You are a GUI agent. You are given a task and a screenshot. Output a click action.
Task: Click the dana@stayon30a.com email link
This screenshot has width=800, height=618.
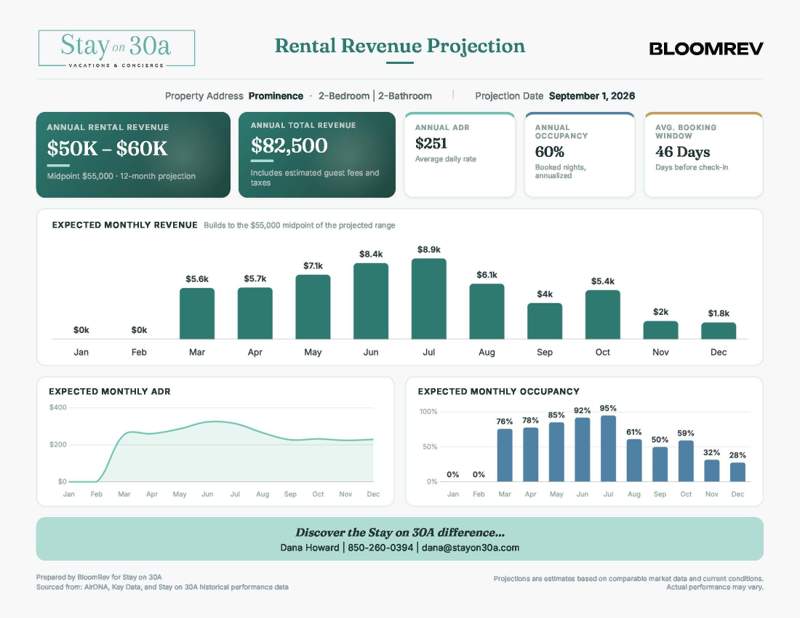pos(470,548)
